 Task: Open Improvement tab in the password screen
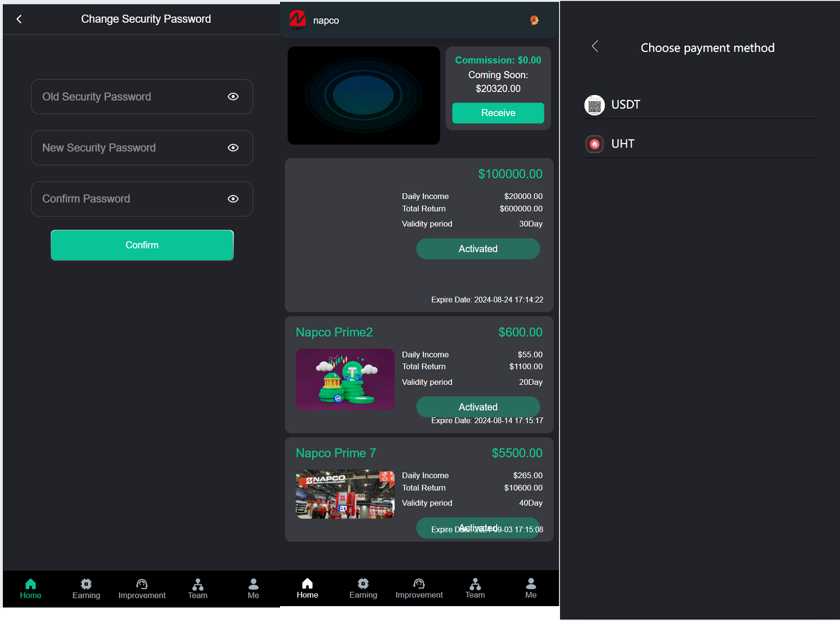[142, 588]
